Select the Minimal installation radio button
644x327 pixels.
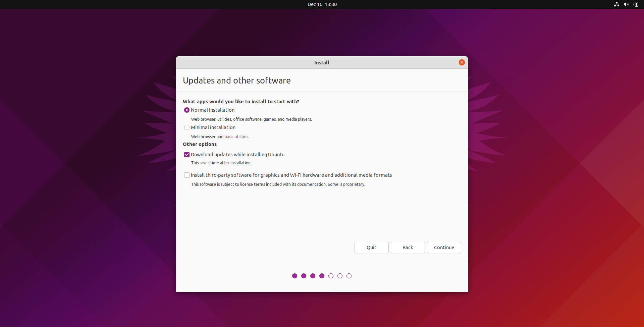pos(187,127)
